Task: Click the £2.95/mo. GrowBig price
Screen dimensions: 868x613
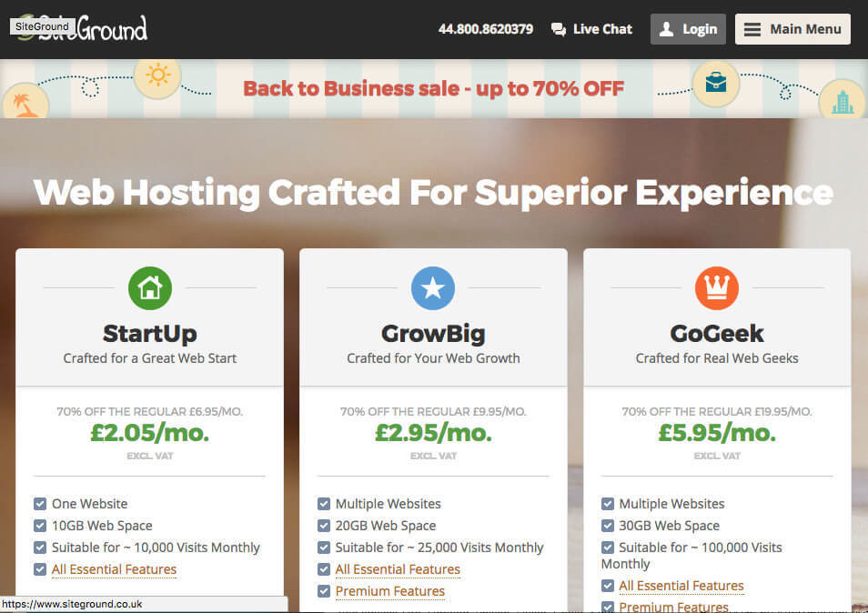Action: (433, 433)
